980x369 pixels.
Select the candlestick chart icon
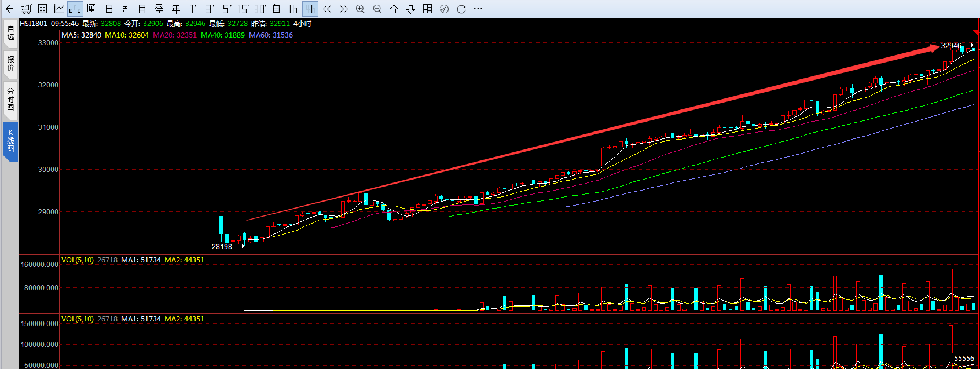(x=75, y=9)
